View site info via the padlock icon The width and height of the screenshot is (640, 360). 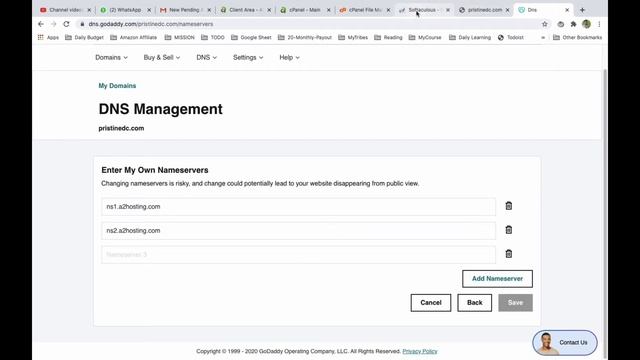(x=82, y=24)
